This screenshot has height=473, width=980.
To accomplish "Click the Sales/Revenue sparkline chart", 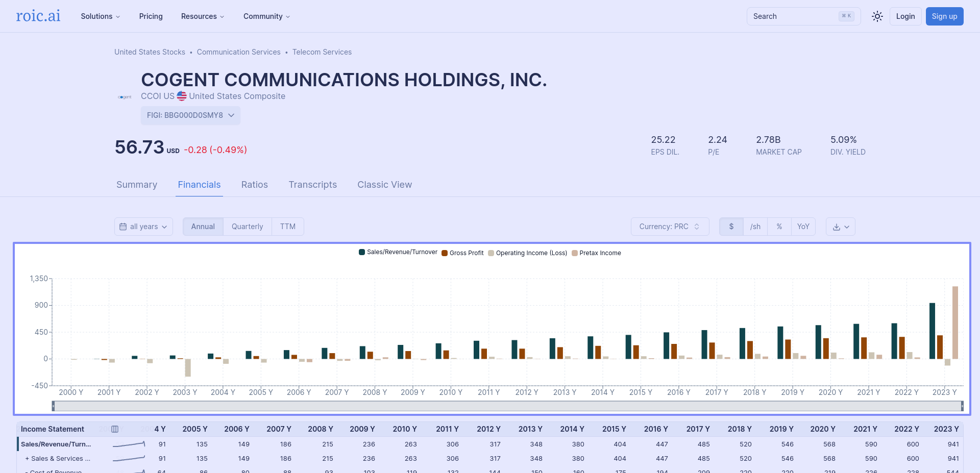I will (129, 444).
